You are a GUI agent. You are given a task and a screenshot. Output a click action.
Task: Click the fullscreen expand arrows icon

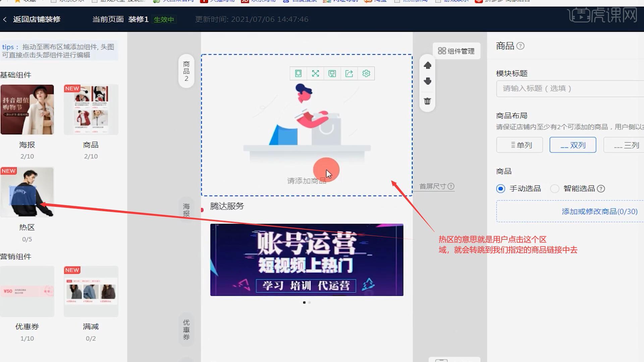pos(315,73)
